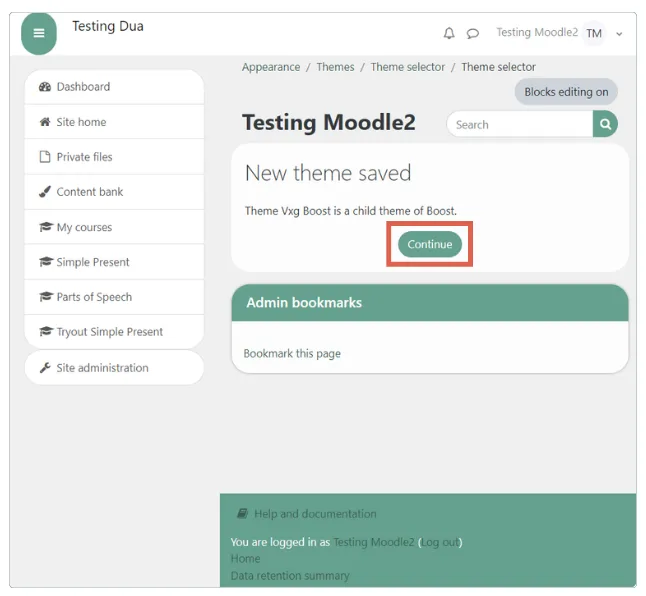Viewport: 646px width, 596px height.
Task: Click the Themes breadcrumb
Action: coord(335,67)
